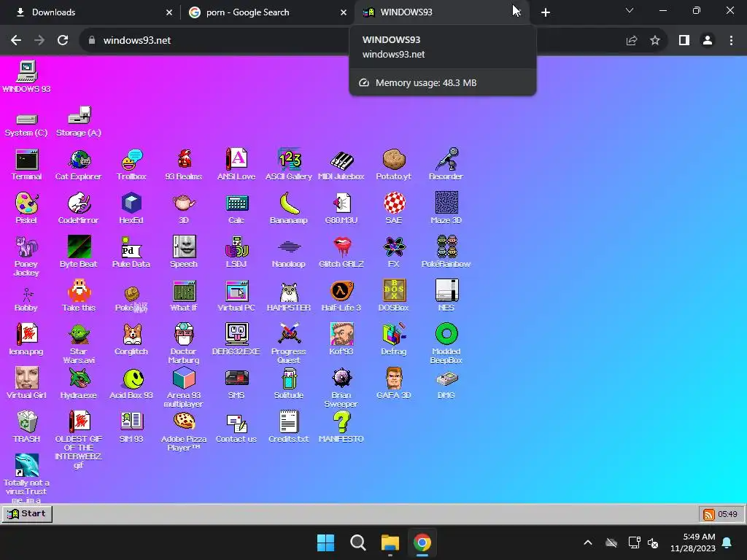Share this page icon in the address bar
The height and width of the screenshot is (560, 747).
coord(632,41)
